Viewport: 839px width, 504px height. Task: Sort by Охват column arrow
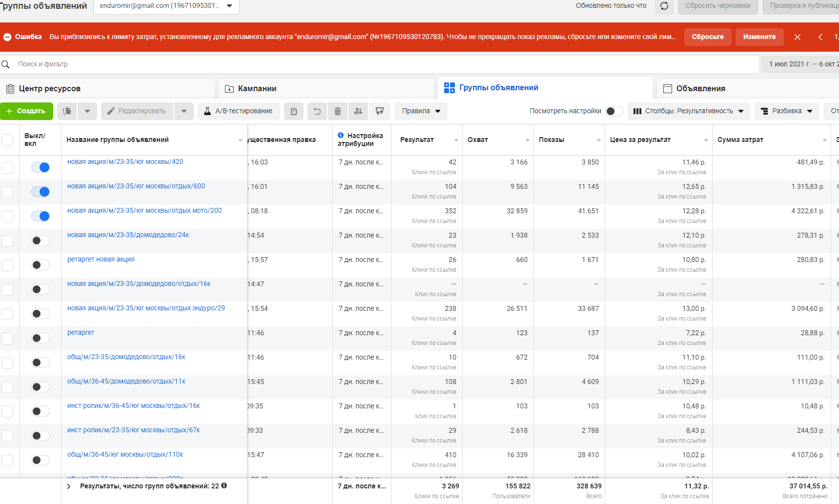click(528, 141)
